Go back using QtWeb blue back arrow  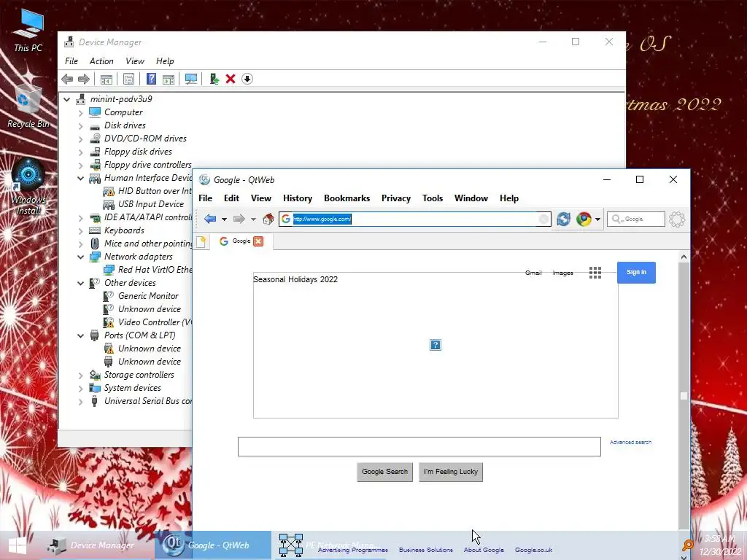coord(210,219)
